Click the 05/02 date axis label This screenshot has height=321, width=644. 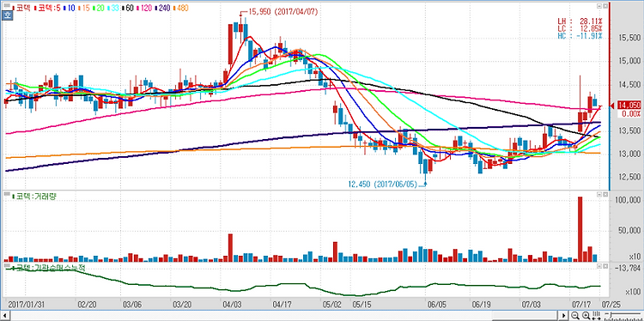tap(332, 304)
